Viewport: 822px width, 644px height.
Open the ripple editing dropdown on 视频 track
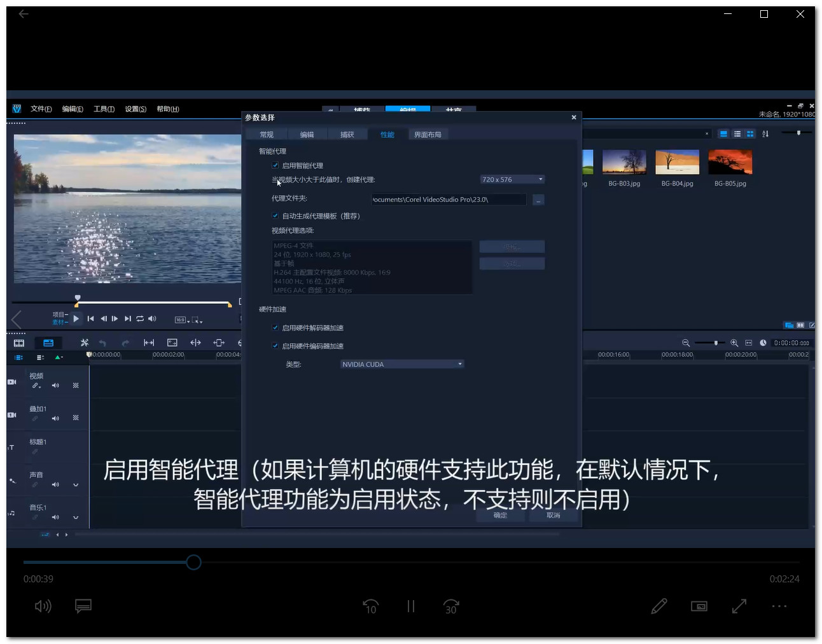(36, 386)
